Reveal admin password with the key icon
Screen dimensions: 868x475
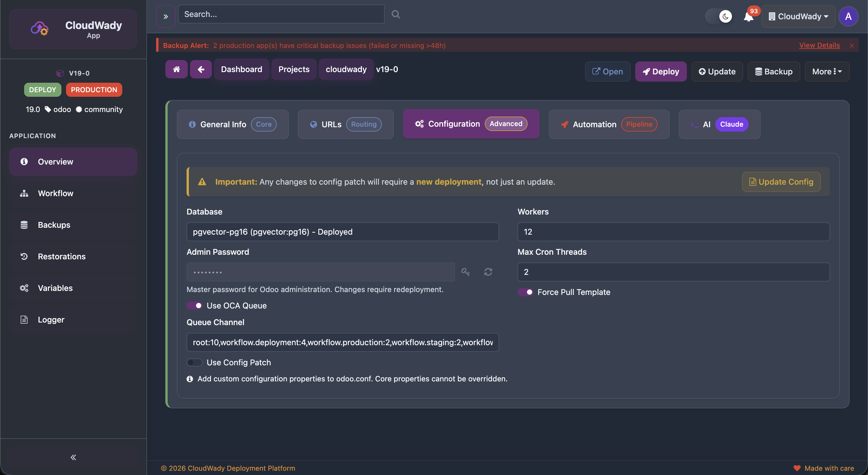465,272
